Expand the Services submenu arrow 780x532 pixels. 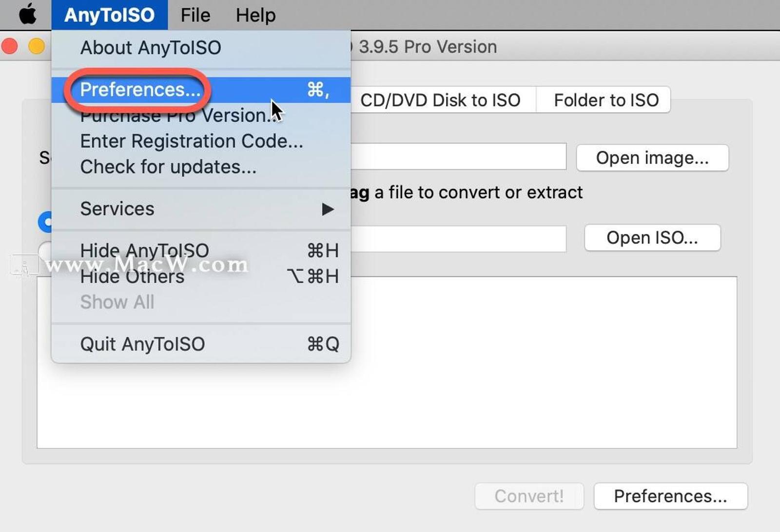click(328, 209)
